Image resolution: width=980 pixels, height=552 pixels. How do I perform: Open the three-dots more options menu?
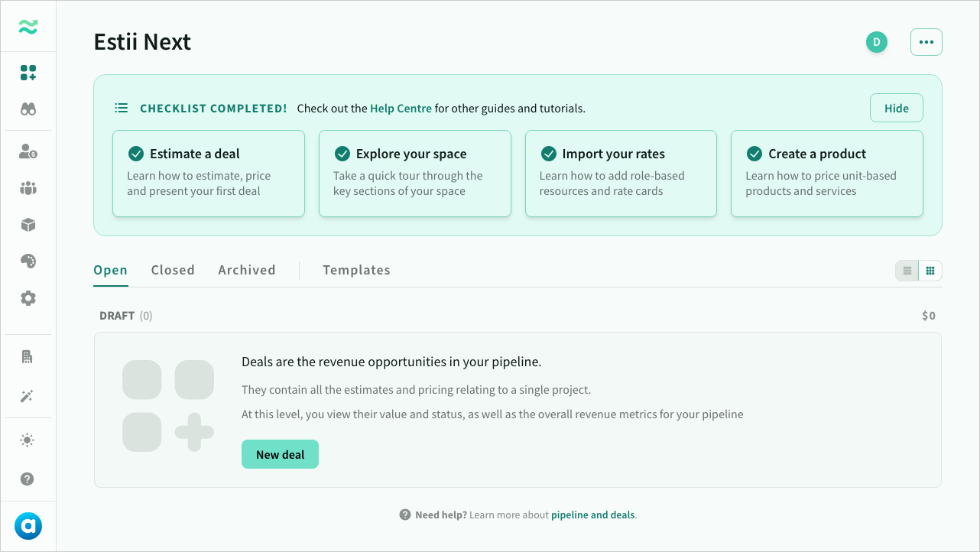pyautogui.click(x=926, y=42)
